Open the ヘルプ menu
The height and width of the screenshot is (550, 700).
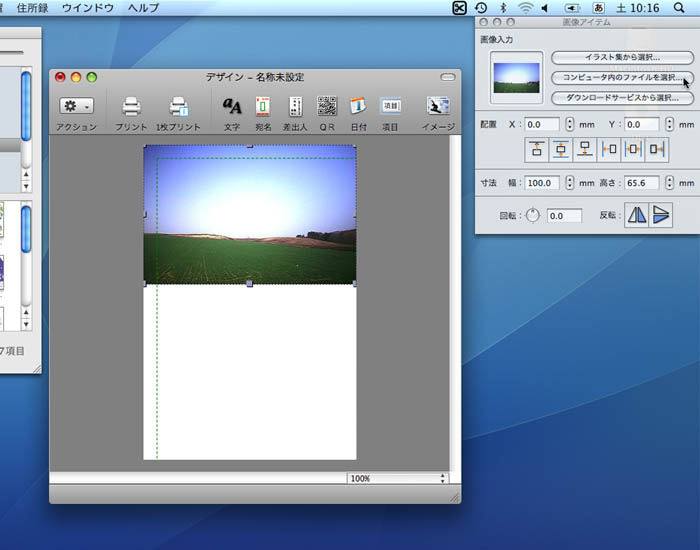click(x=143, y=8)
